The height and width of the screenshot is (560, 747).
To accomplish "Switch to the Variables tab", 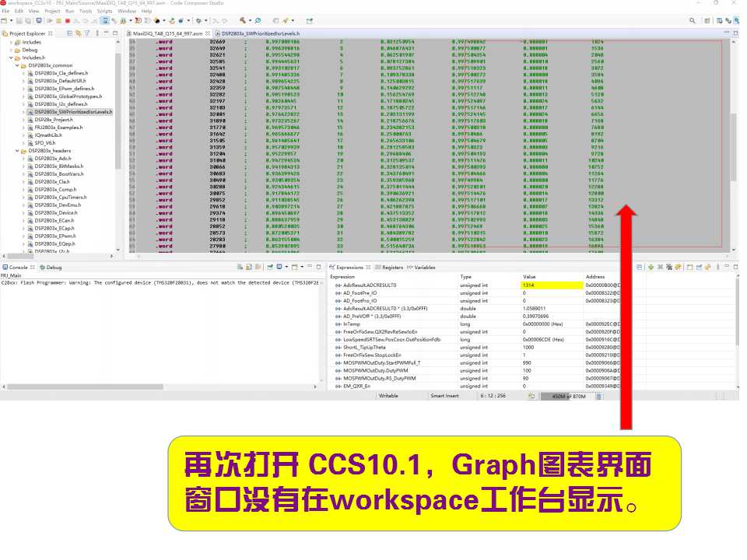I will 421,268.
